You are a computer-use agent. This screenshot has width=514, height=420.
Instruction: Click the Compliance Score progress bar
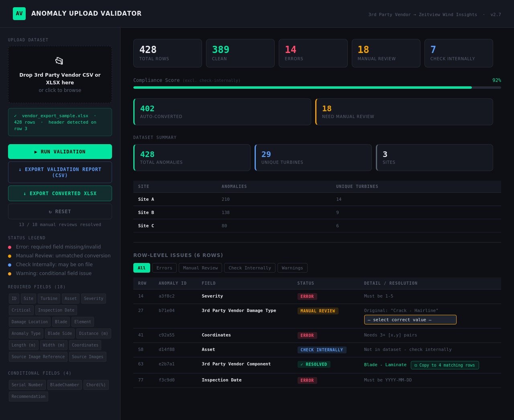click(317, 88)
